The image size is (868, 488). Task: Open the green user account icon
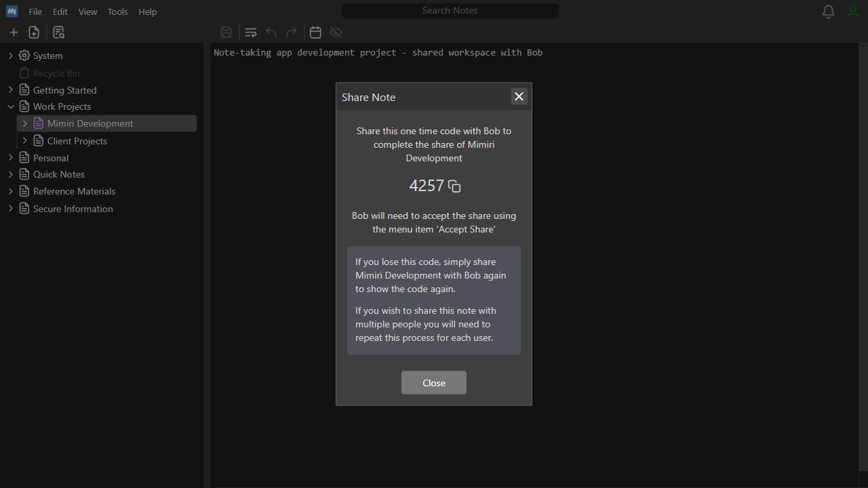click(853, 12)
